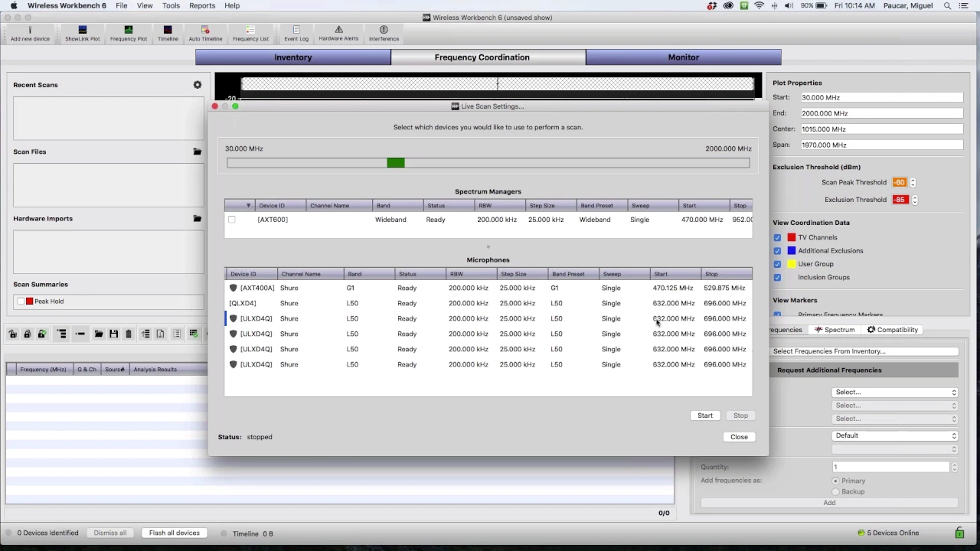Viewport: 980px width, 551px height.
Task: Click the Start field showing 30.000 MHz
Action: tap(881, 98)
